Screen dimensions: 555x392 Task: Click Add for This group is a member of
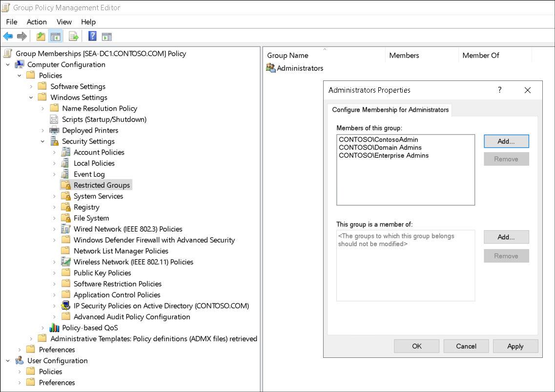pyautogui.click(x=506, y=237)
